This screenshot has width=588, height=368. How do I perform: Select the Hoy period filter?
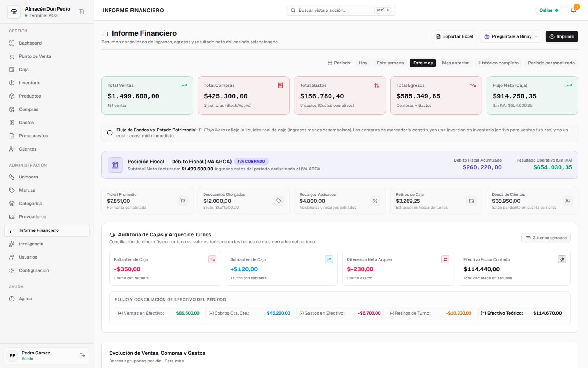(x=363, y=63)
